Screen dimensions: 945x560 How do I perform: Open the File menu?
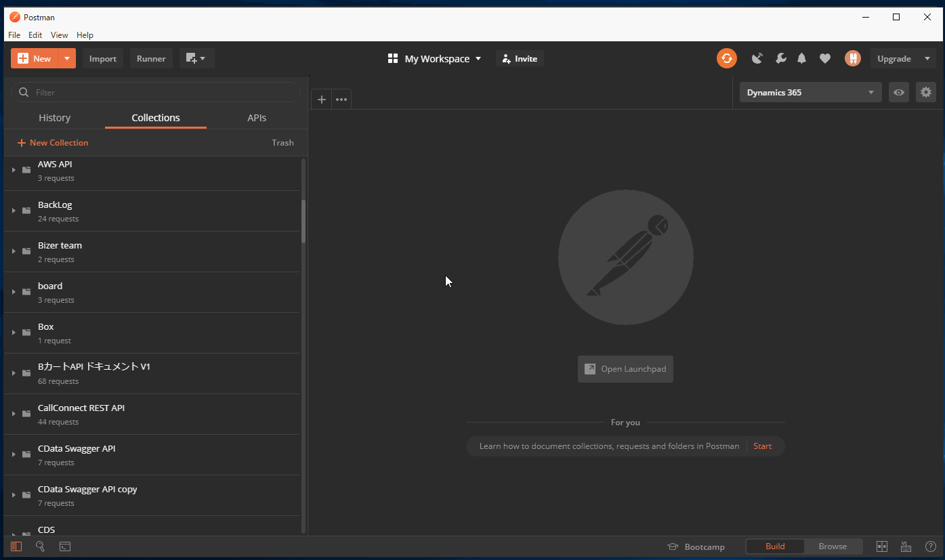click(14, 35)
